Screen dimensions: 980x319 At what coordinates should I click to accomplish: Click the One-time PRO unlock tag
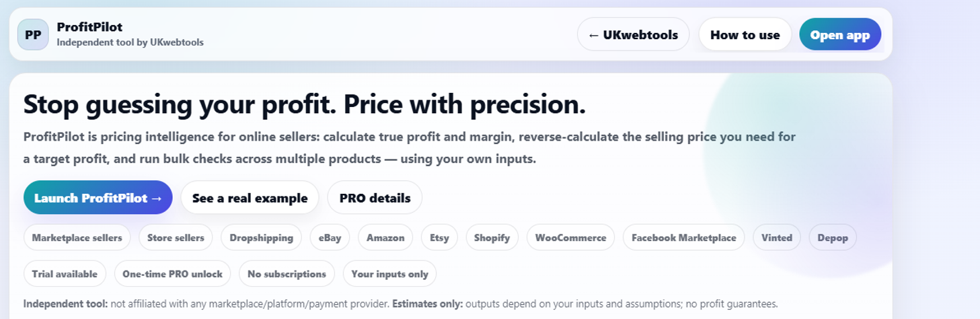pos(172,274)
